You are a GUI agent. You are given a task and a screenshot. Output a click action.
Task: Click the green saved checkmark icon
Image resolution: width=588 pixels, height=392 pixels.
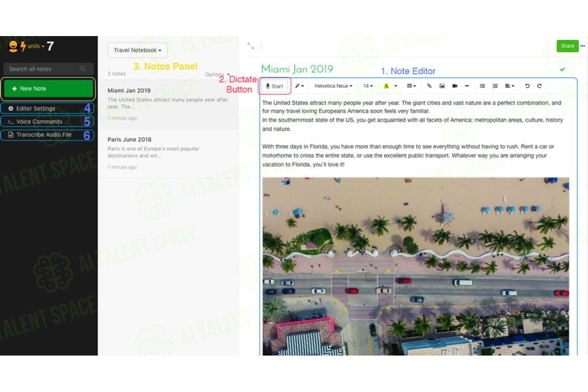click(x=562, y=69)
